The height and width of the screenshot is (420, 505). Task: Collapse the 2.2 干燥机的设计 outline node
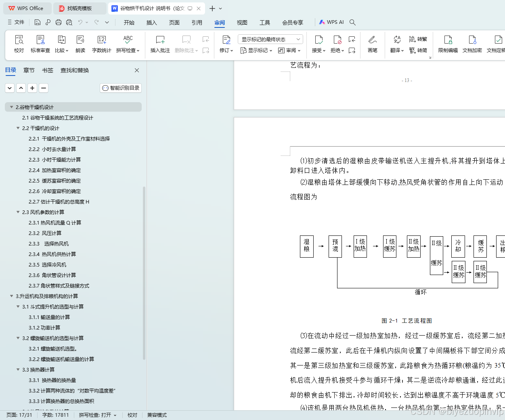(18, 128)
